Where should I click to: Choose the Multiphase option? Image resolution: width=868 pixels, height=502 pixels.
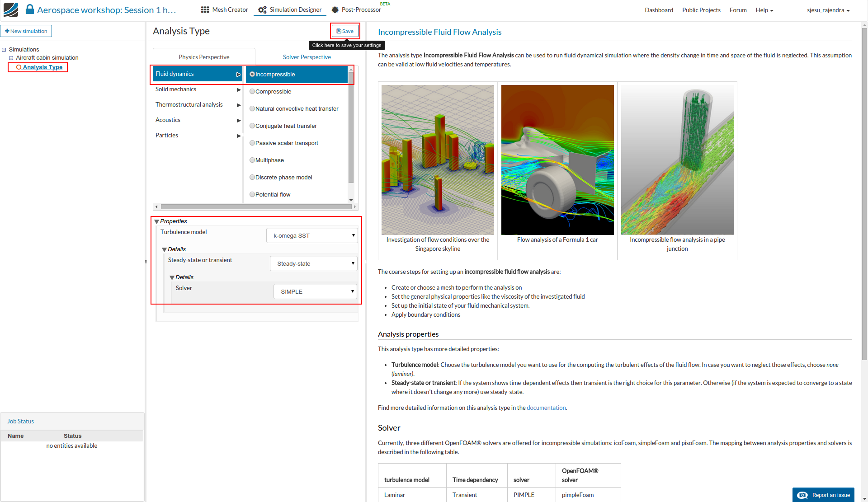pyautogui.click(x=252, y=160)
